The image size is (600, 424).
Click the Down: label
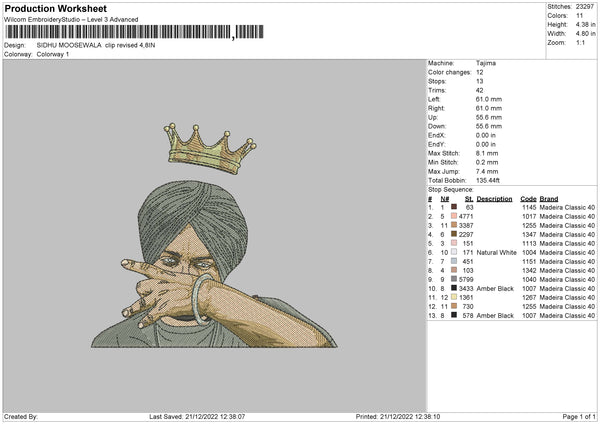(x=437, y=126)
